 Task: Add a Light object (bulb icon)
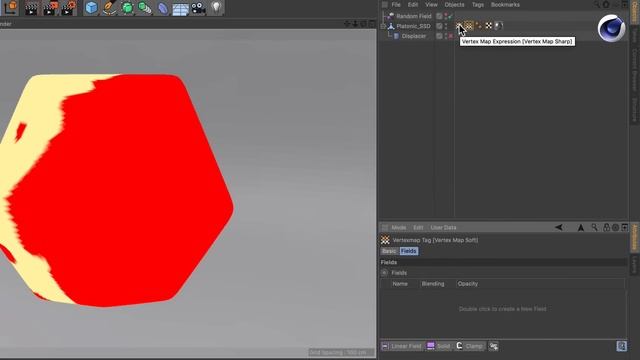(x=216, y=7)
